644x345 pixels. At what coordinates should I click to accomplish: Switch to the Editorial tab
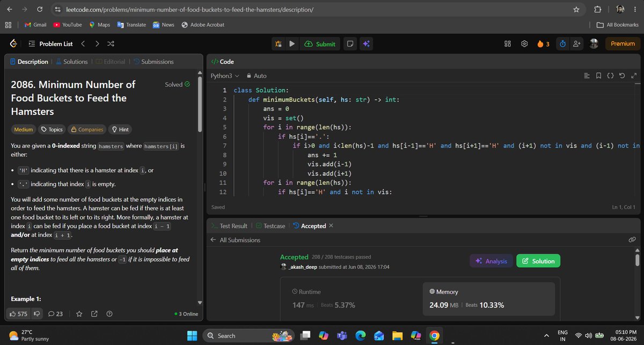click(x=110, y=62)
